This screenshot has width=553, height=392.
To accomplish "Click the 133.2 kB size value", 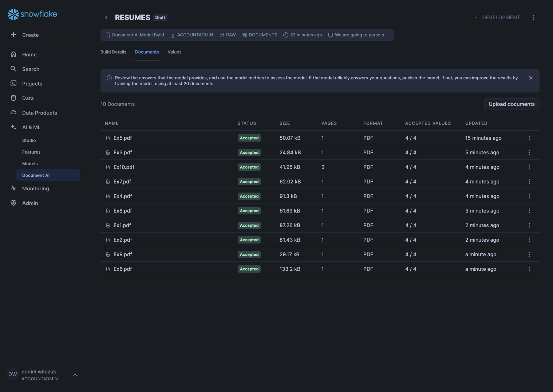I will pos(290,269).
